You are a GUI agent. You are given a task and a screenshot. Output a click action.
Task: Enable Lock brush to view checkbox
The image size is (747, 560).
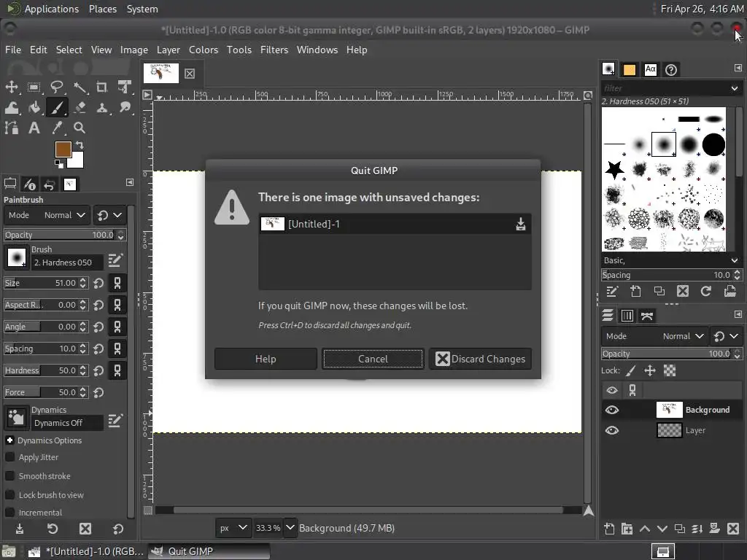[x=9, y=495]
